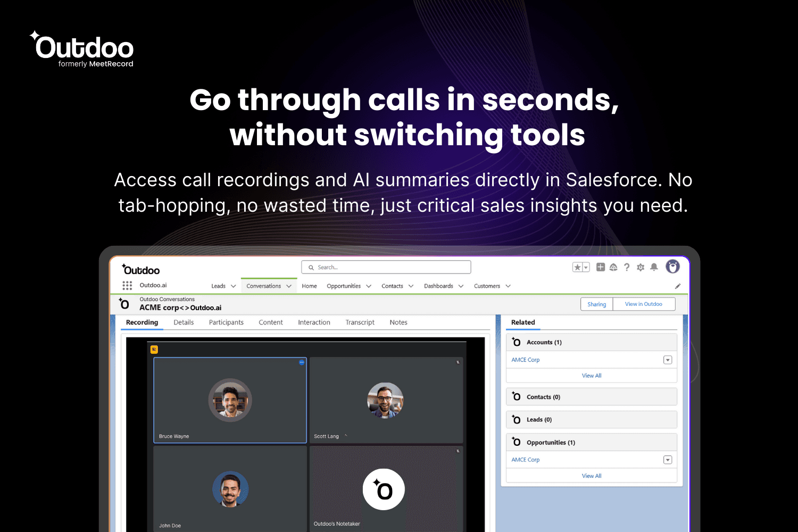This screenshot has height=532, width=798.
Task: Open the global actions plus icon
Action: click(x=601, y=267)
